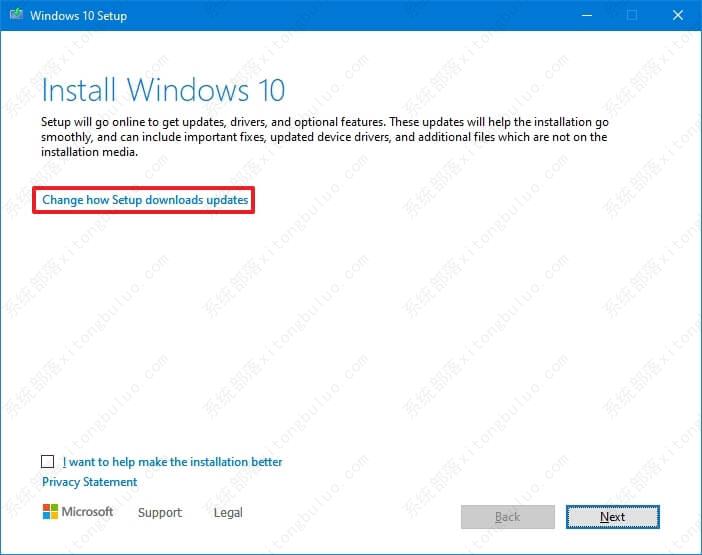The width and height of the screenshot is (702, 555).
Task: Click the Microsoft wordmark text
Action: click(x=88, y=512)
